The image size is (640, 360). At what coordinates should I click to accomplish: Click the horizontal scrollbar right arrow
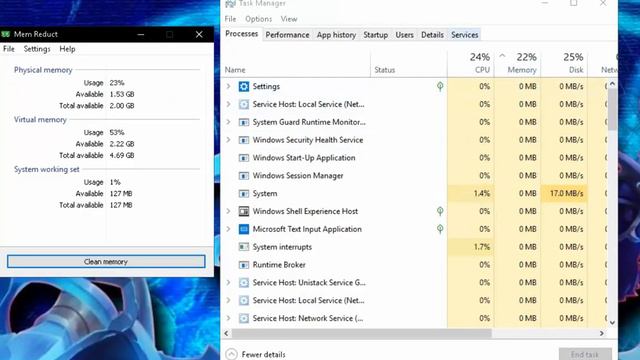click(602, 333)
